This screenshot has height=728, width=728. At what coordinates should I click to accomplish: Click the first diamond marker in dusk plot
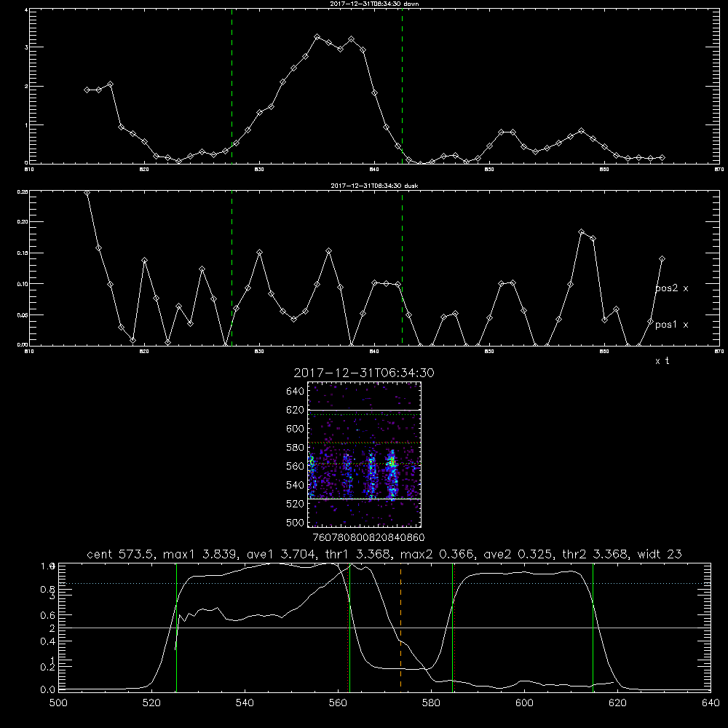(x=87, y=192)
